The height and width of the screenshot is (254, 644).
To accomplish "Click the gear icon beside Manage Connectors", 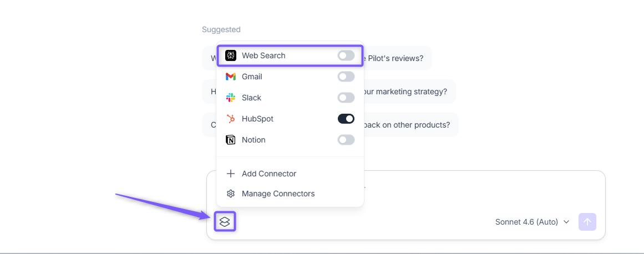I will [231, 194].
